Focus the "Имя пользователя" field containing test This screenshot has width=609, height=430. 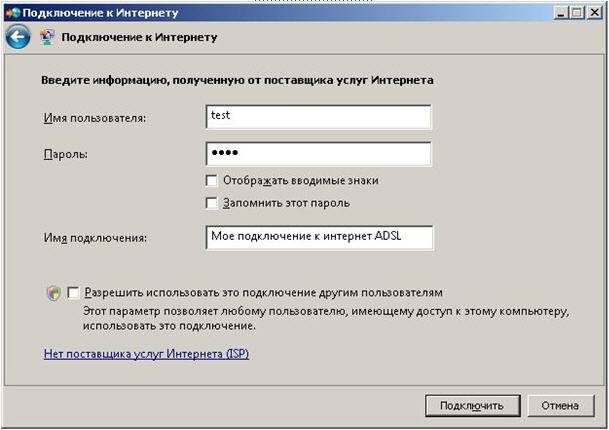pos(318,117)
